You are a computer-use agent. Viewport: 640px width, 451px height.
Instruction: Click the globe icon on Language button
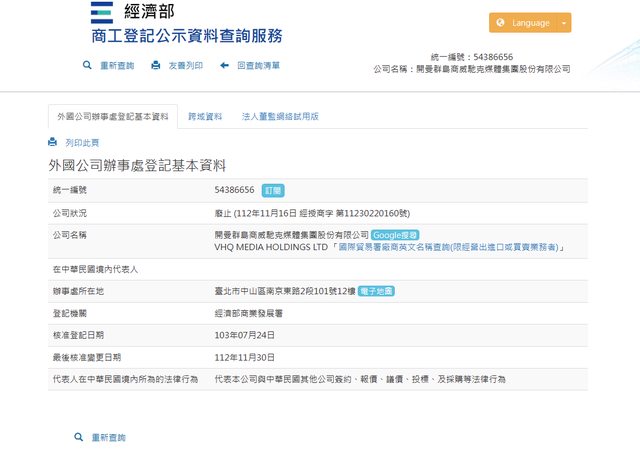(501, 23)
